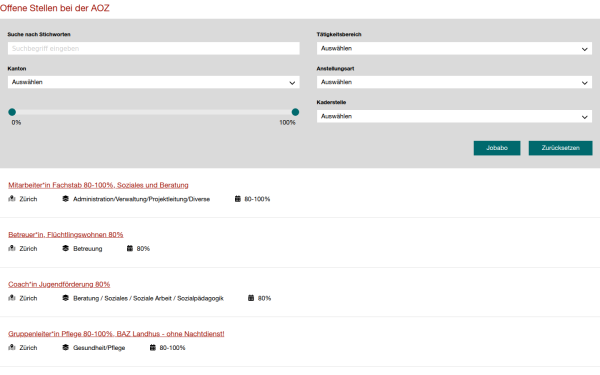Screen dimensions: 600x375
Task: Open the Anstellungsart dropdown
Action: click(454, 82)
